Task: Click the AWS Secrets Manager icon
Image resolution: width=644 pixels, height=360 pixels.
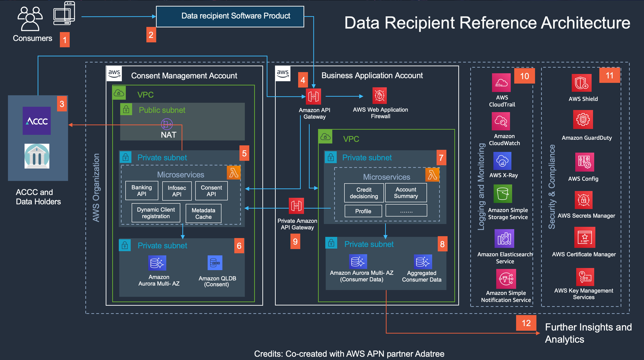Action: 583,200
